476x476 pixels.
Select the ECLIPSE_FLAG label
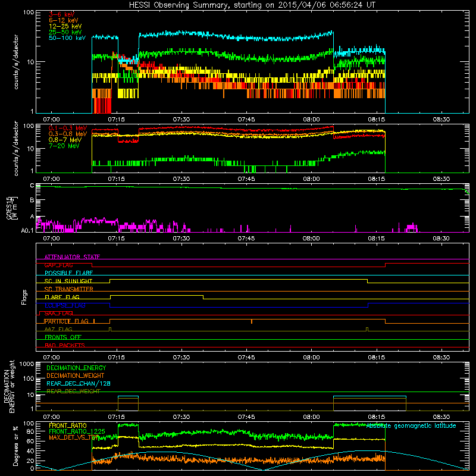click(65, 305)
